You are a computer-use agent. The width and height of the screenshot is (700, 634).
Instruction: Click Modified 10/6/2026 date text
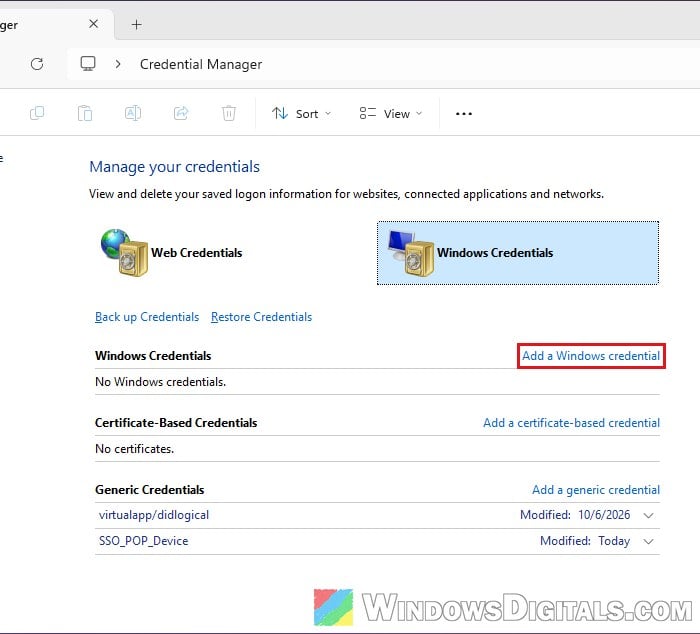[x=575, y=515]
